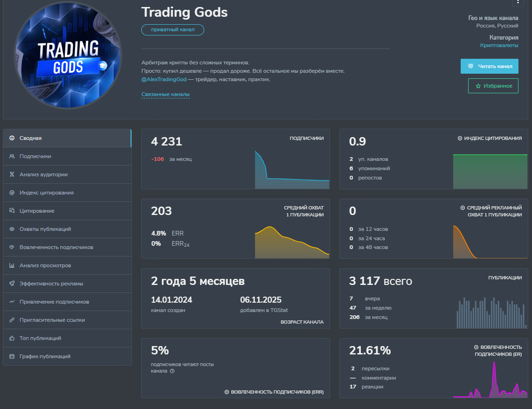Click the Эффективность рекламы rocket icon

(x=12, y=284)
